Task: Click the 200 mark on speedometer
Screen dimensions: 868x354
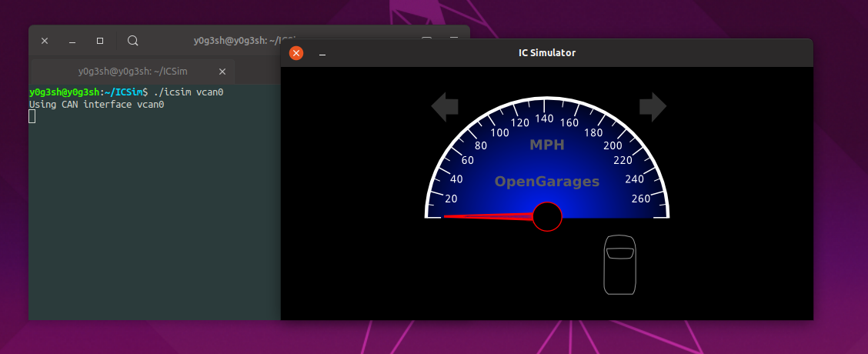Action: pyautogui.click(x=613, y=145)
